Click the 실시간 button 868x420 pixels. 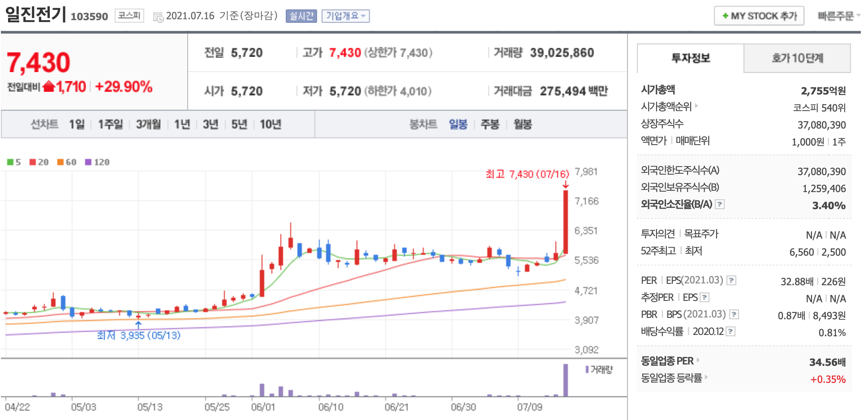point(301,16)
